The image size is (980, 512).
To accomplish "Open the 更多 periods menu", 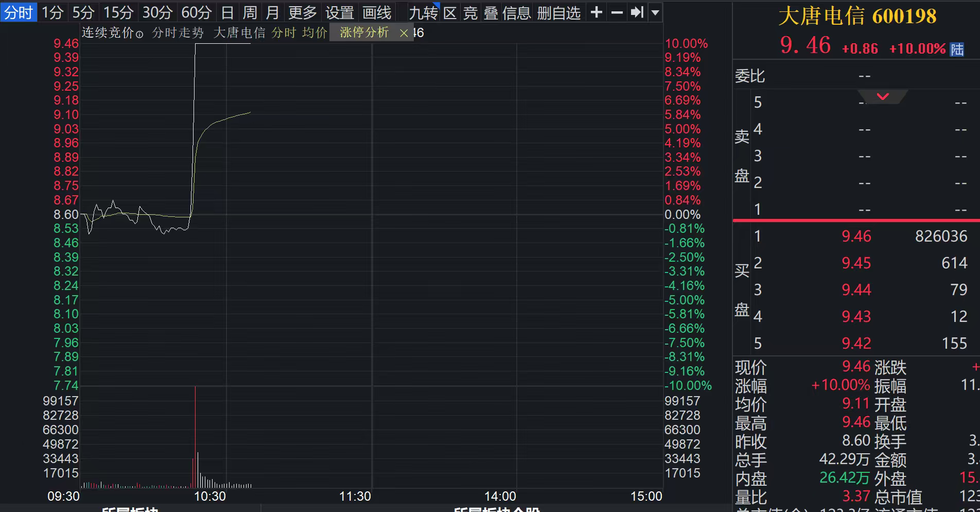I will [x=303, y=12].
